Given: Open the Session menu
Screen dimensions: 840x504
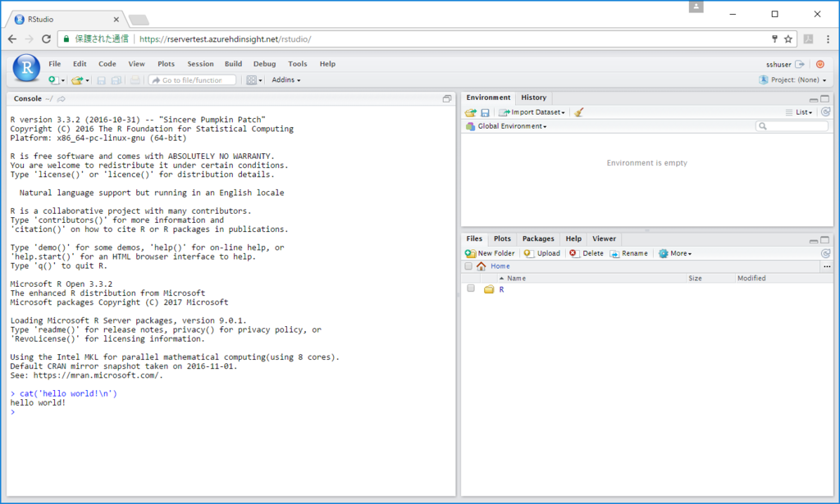Looking at the screenshot, I should 200,64.
